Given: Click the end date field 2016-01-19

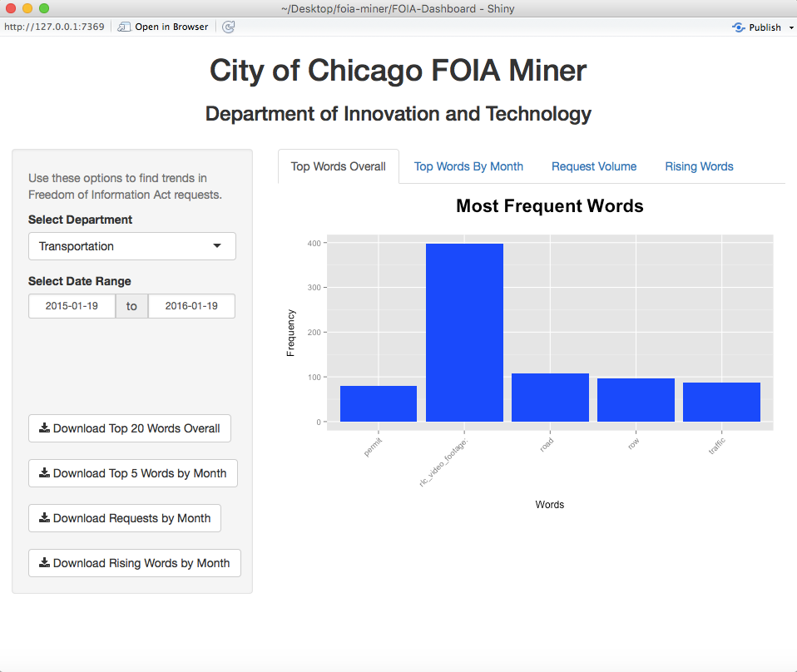Looking at the screenshot, I should pyautogui.click(x=191, y=306).
